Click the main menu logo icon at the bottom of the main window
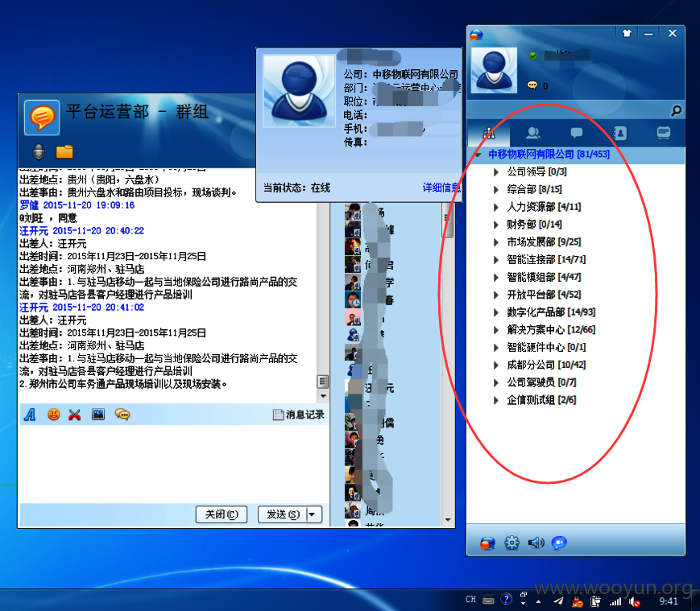 click(487, 543)
